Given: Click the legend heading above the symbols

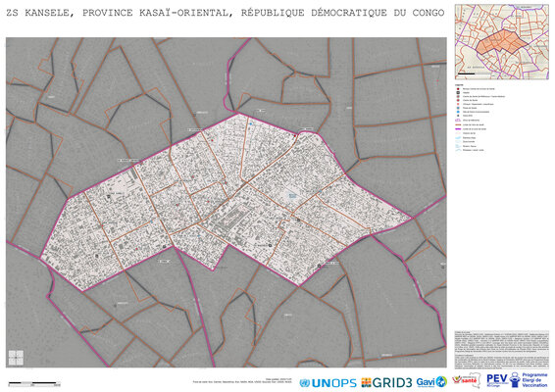Looking at the screenshot, I should (460, 85).
